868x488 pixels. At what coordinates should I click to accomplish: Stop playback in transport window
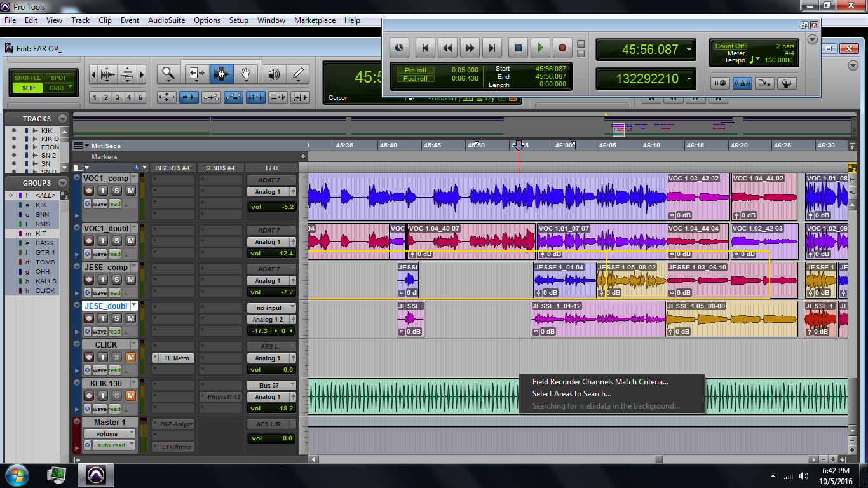point(518,48)
